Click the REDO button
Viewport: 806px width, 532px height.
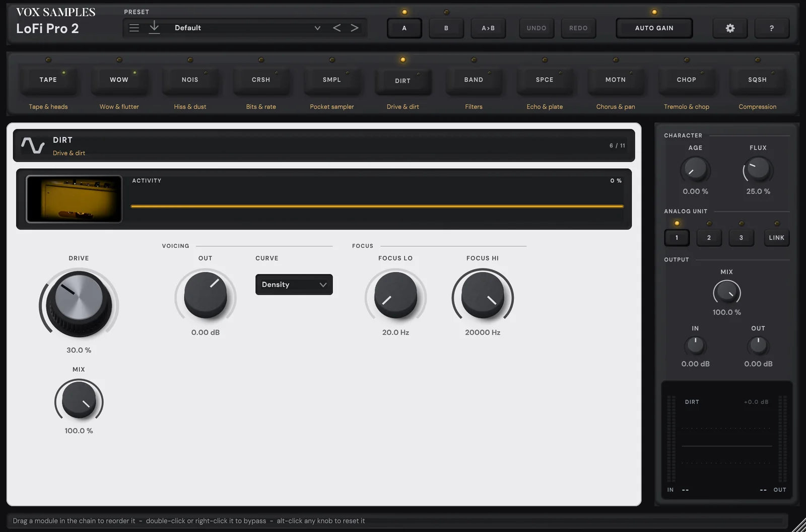[x=578, y=28]
